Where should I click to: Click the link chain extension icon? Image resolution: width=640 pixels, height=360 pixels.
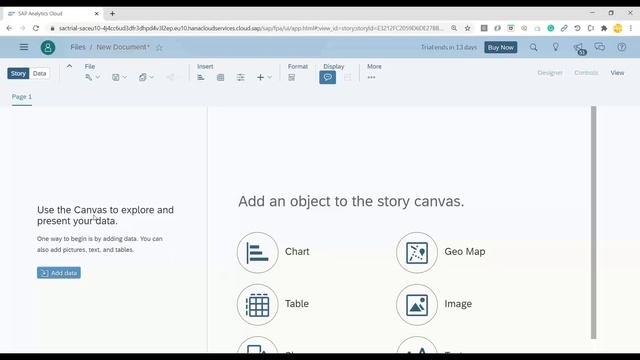click(x=564, y=28)
